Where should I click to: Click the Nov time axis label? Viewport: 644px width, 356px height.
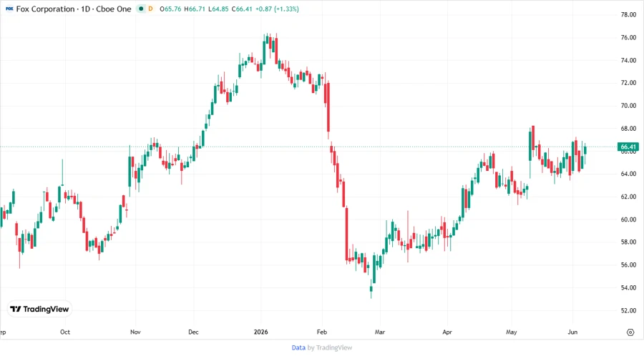135,332
